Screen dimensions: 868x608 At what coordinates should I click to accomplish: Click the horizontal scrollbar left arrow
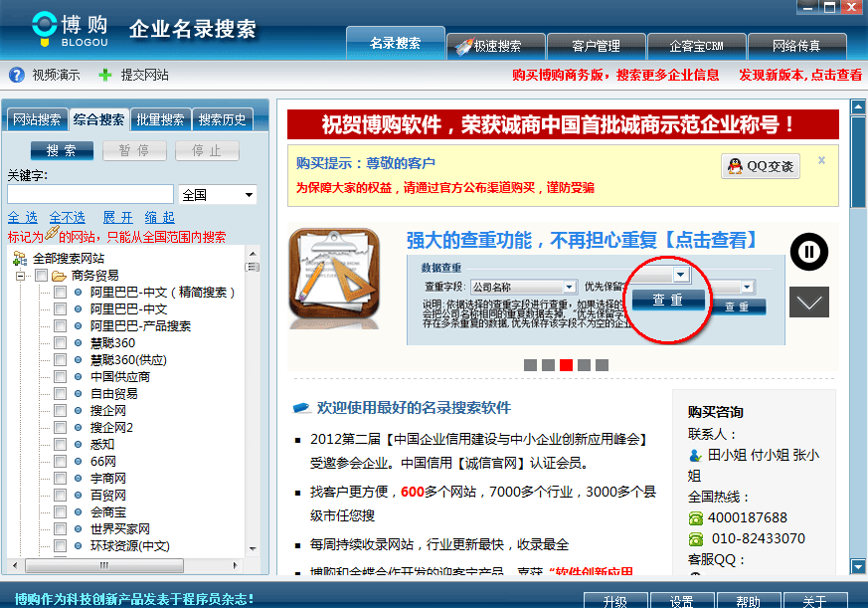click(x=14, y=565)
